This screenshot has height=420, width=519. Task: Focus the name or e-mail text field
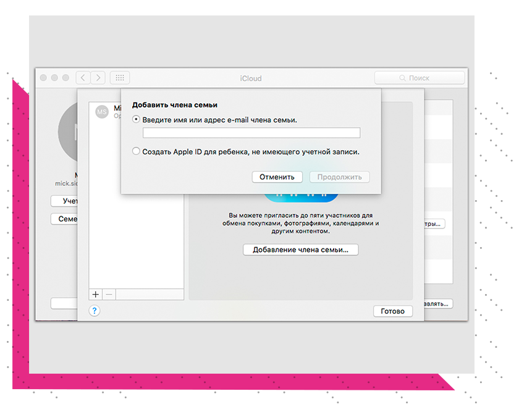251,133
